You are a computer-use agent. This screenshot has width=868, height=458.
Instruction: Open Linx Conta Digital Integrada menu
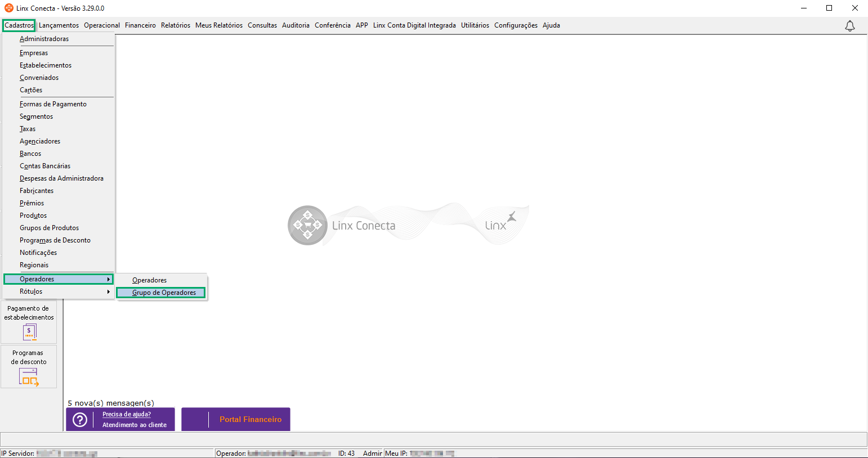coord(414,25)
